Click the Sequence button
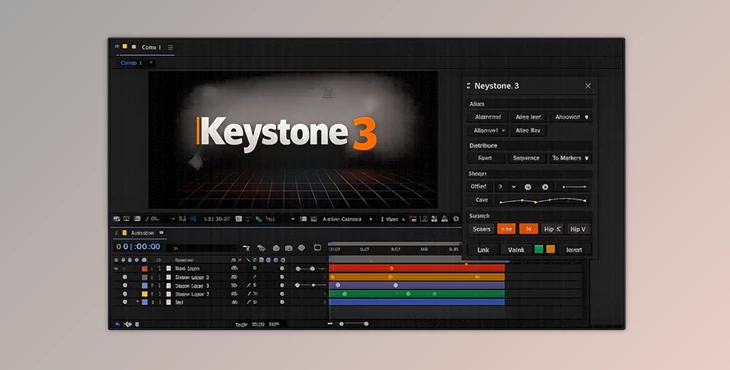730x370 pixels. point(527,158)
